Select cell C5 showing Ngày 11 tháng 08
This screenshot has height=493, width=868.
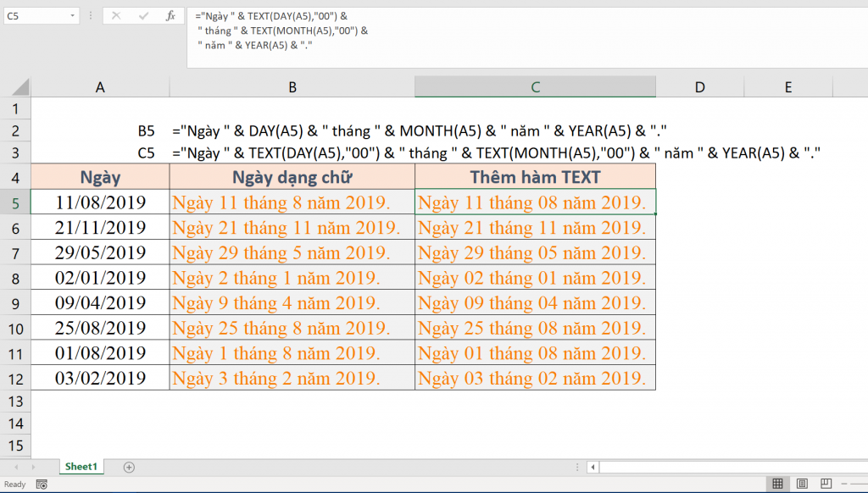[534, 202]
